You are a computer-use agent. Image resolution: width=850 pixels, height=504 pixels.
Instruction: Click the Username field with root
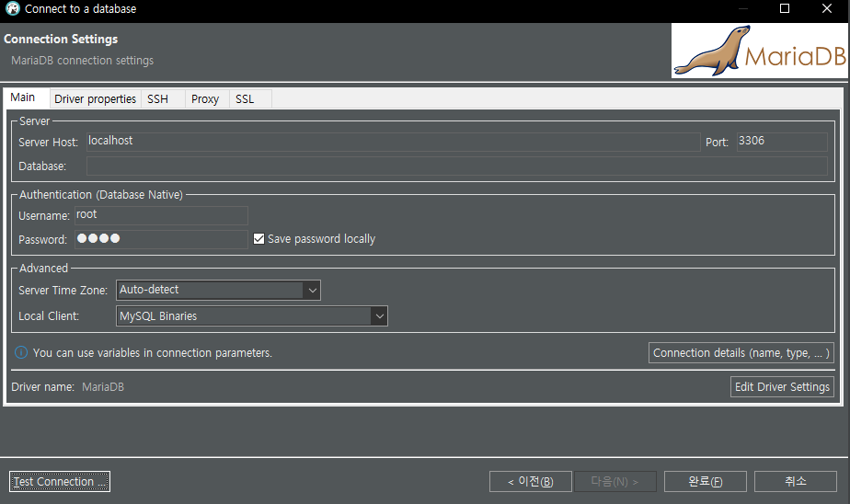[x=161, y=215]
